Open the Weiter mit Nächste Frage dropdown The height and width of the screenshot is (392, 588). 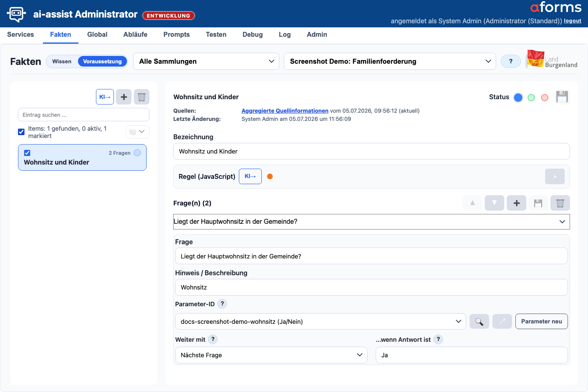(x=271, y=355)
